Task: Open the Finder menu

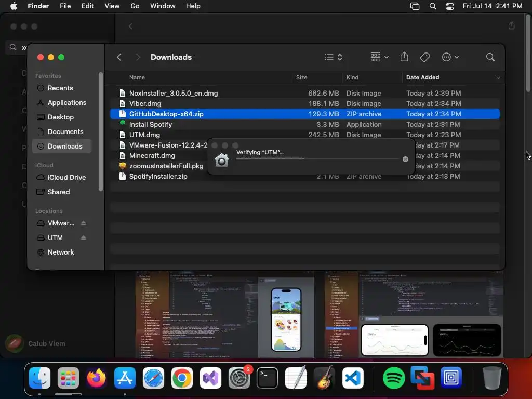Action: pyautogui.click(x=38, y=6)
